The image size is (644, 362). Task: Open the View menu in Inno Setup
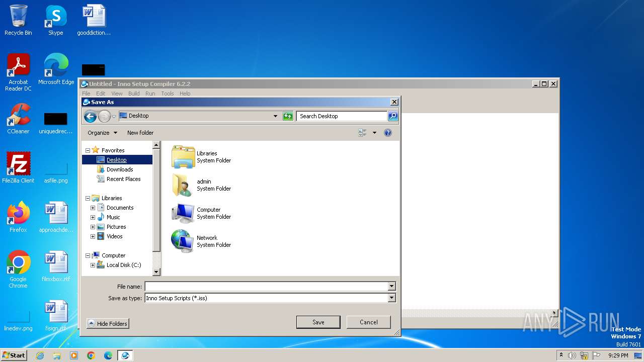[117, 94]
